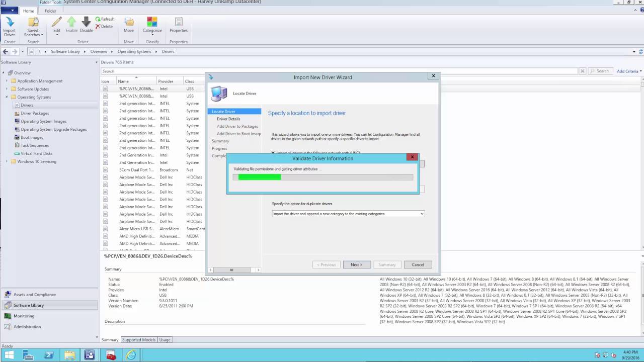
Task: Expand Windows 10 Servicing node
Action: tap(7, 161)
